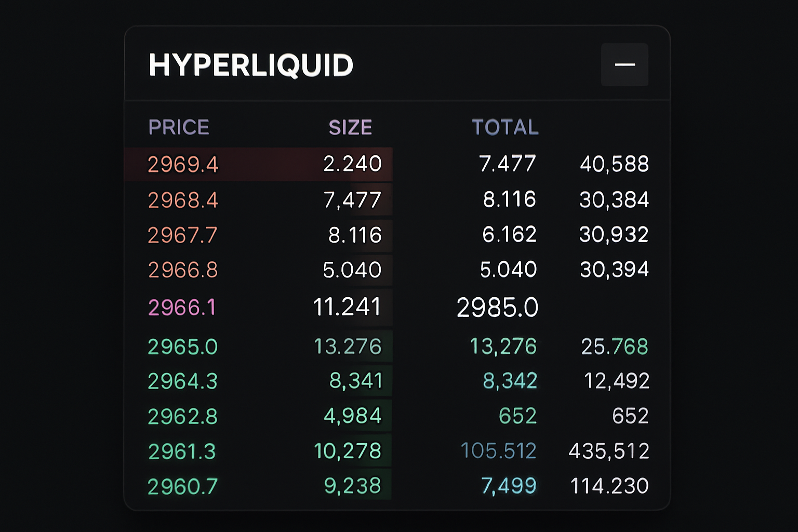Sort by the SIZE column header
Screen dimensions: 798x532
(351, 127)
